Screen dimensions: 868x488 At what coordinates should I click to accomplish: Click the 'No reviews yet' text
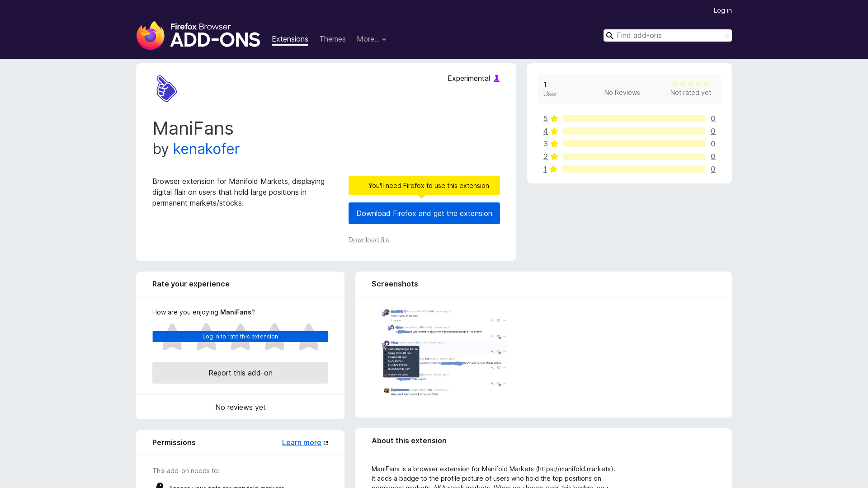(x=240, y=407)
